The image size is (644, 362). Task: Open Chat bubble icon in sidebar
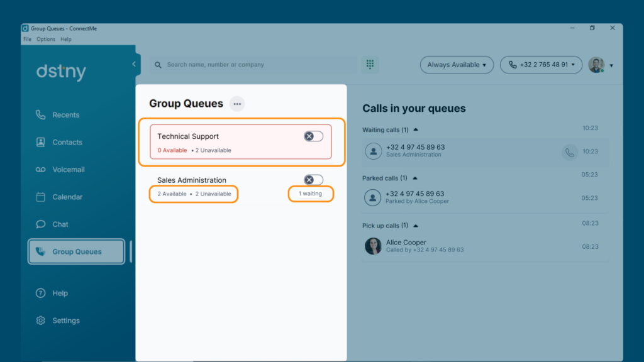pyautogui.click(x=40, y=224)
